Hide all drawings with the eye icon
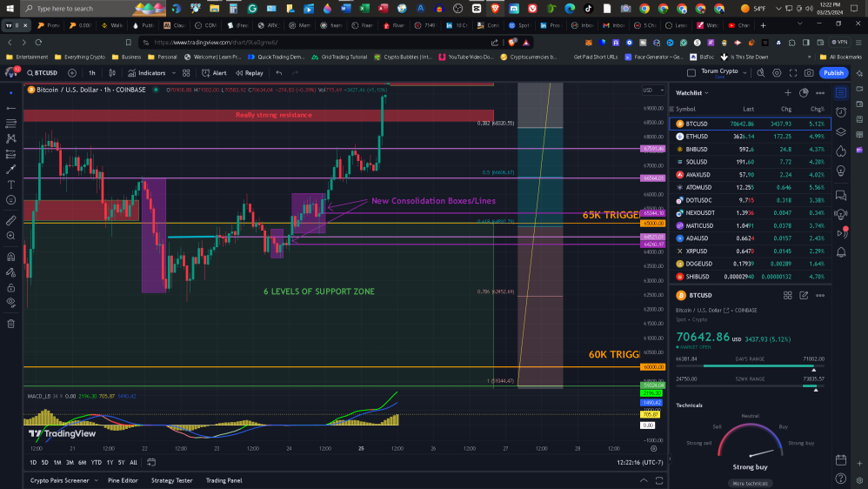Screen dimensions: 868x489 10,303
